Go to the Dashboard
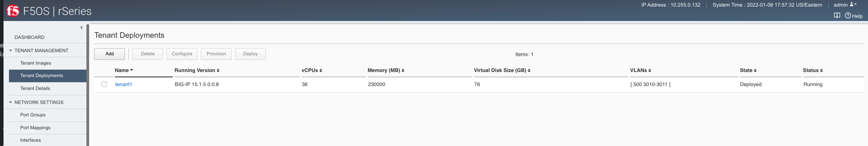The width and height of the screenshot is (868, 146). pyautogui.click(x=30, y=37)
